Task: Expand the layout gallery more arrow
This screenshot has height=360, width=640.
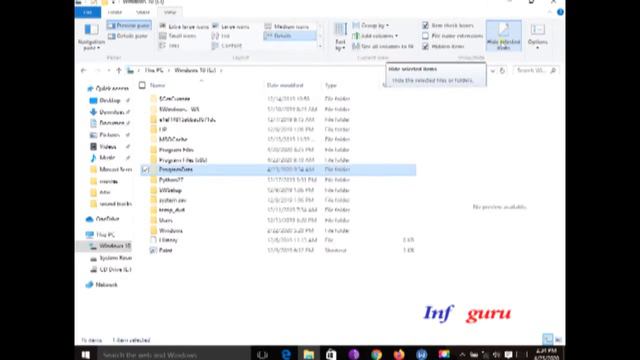Action: tap(320, 46)
